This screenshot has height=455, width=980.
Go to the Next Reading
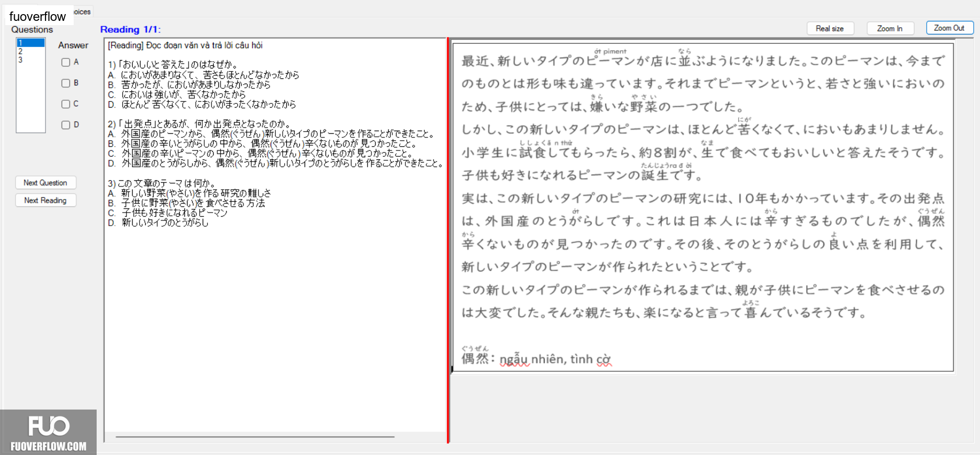pyautogui.click(x=45, y=201)
